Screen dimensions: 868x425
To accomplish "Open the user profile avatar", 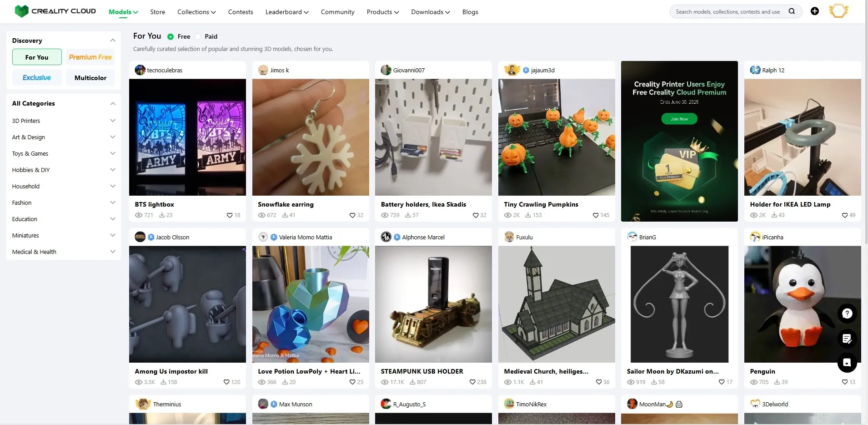I will 838,11.
